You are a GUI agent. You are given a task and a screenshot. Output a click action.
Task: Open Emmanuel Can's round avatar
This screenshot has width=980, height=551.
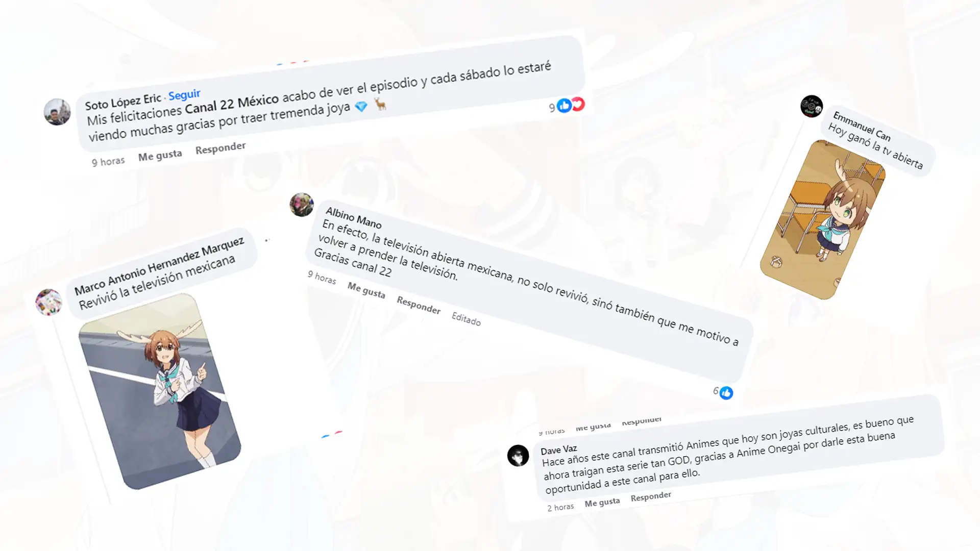812,106
